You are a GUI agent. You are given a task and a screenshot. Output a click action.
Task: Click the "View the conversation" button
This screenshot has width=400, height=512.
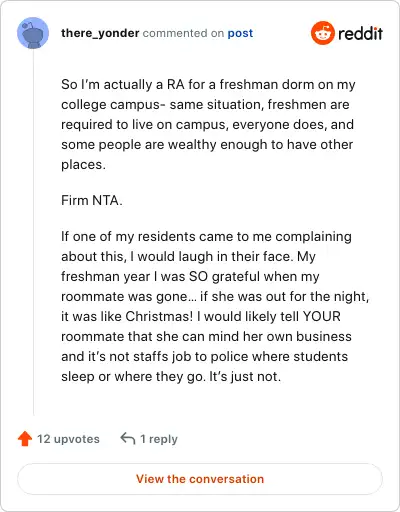200,479
